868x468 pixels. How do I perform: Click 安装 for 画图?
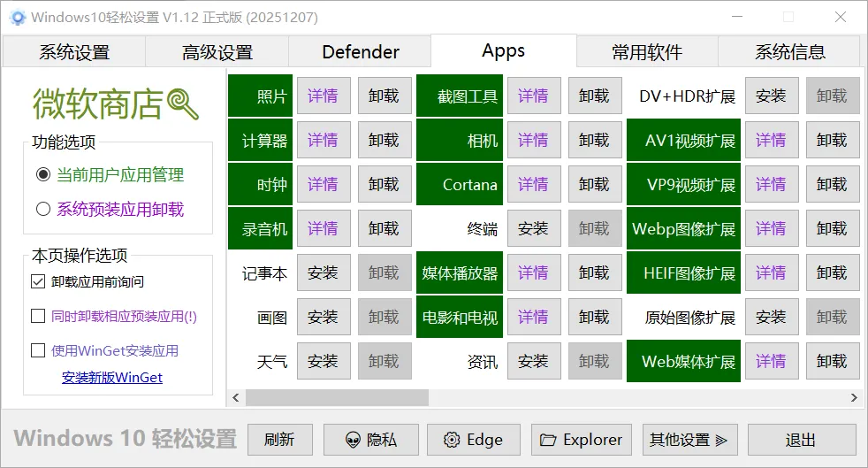[x=324, y=318]
